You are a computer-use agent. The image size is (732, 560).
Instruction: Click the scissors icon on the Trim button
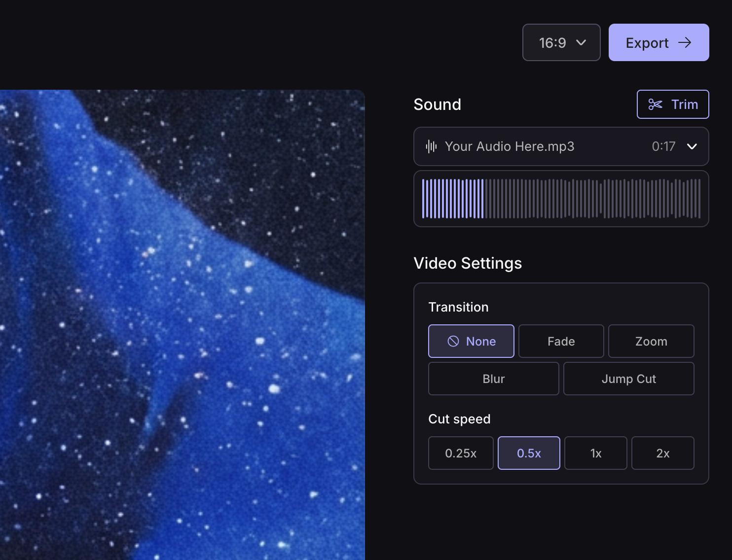pos(656,104)
